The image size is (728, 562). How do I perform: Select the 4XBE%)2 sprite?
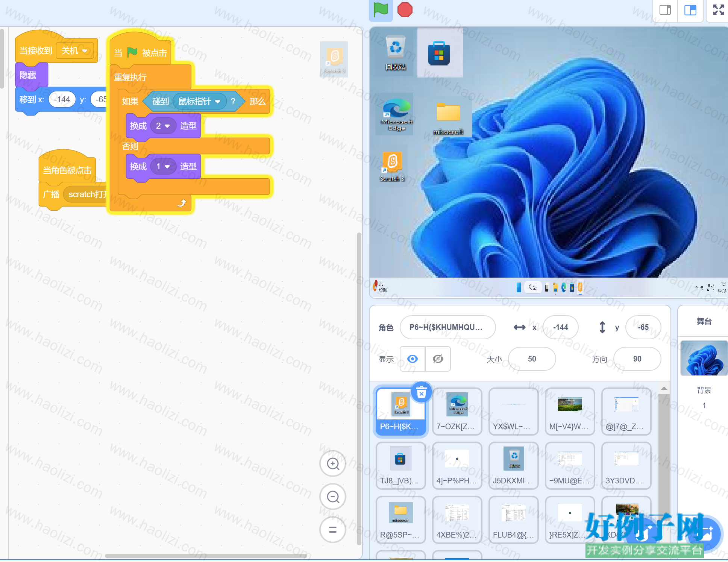pos(457,520)
